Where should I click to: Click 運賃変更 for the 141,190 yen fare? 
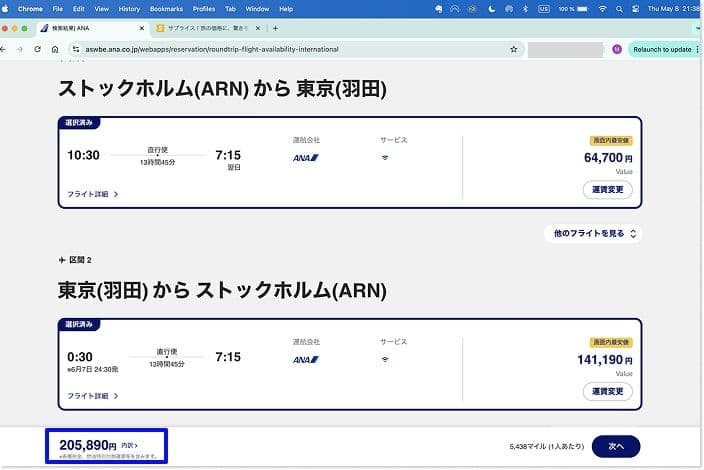pyautogui.click(x=607, y=391)
